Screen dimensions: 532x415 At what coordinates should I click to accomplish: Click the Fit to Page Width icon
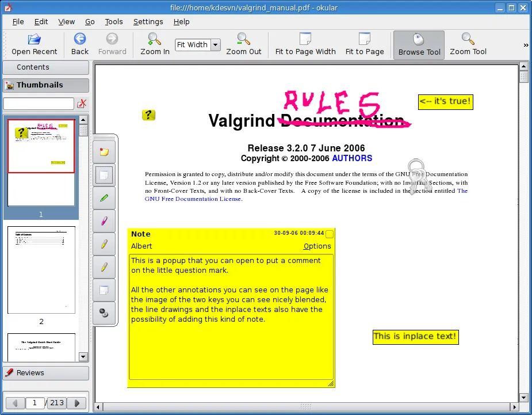[305, 39]
